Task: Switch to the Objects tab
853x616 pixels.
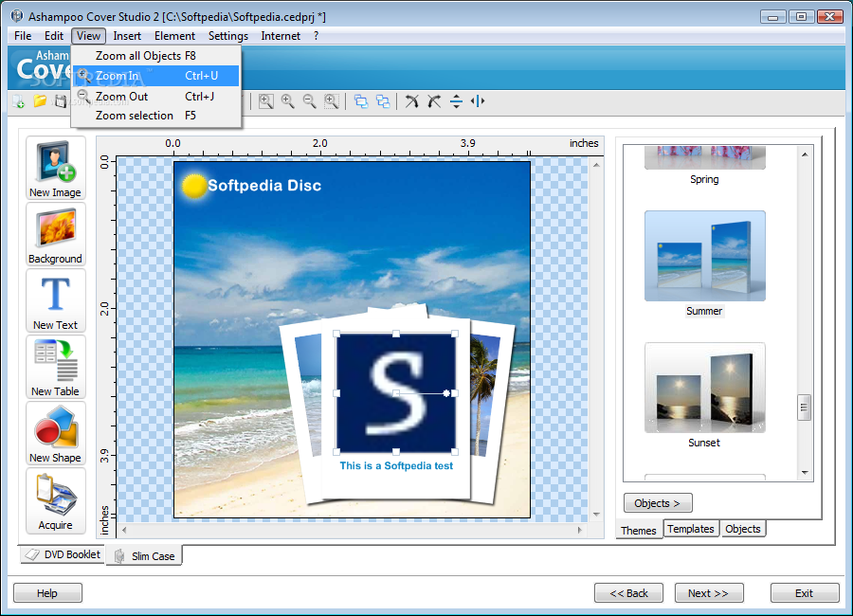Action: pyautogui.click(x=742, y=529)
